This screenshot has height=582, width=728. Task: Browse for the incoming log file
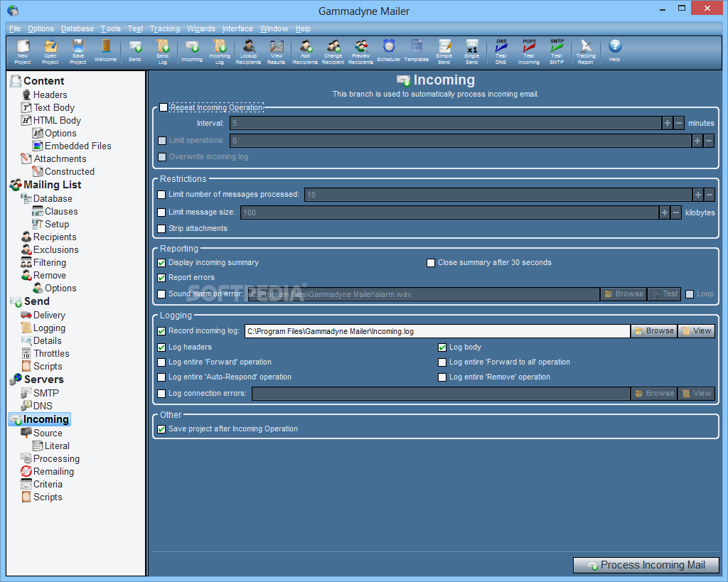(x=654, y=331)
